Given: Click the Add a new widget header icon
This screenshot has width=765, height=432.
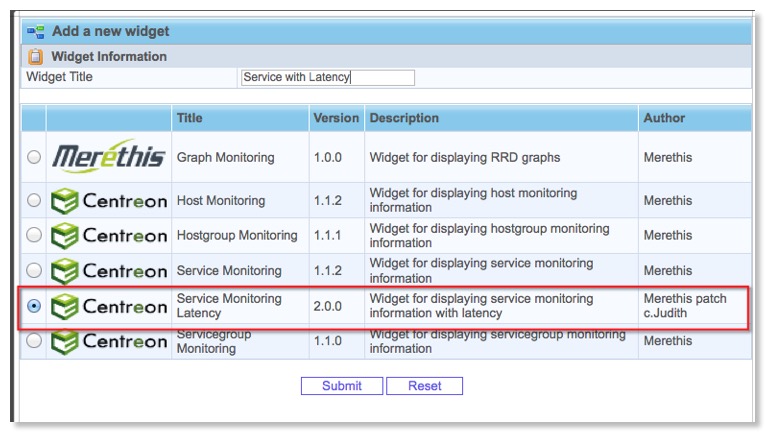Looking at the screenshot, I should (36, 32).
